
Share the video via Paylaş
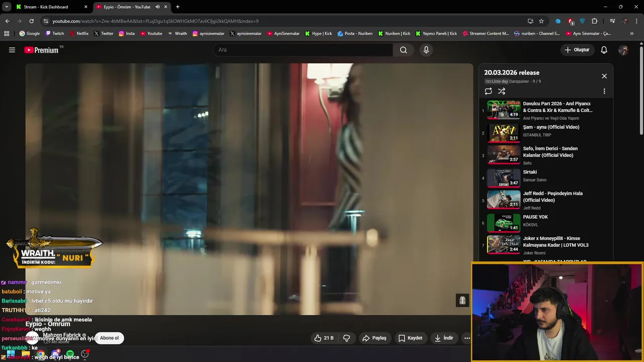click(374, 338)
